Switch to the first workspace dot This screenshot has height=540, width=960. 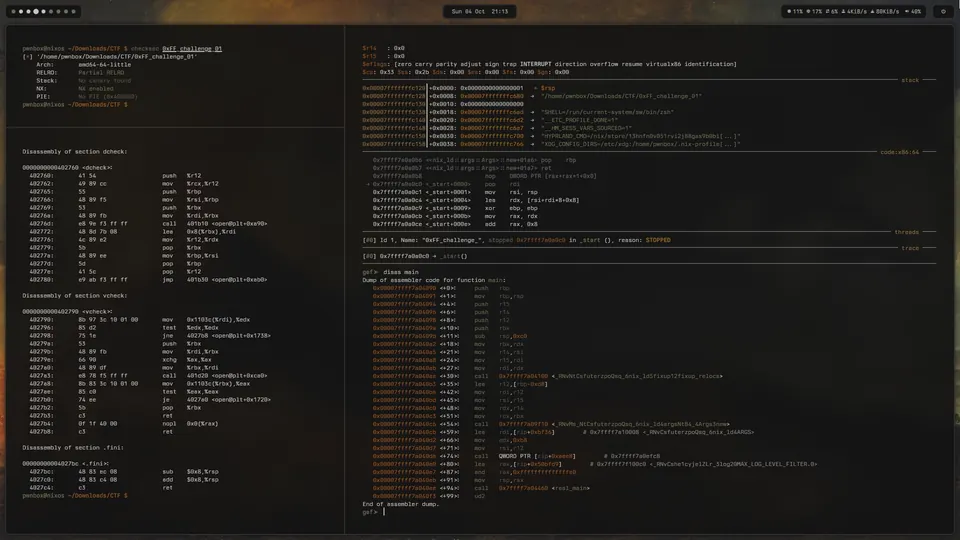click(13, 12)
